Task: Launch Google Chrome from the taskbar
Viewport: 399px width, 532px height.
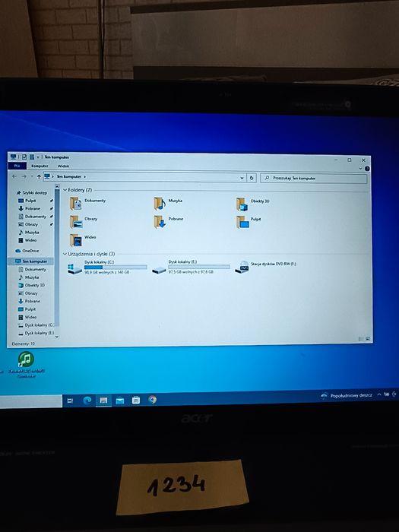Action: (152, 400)
